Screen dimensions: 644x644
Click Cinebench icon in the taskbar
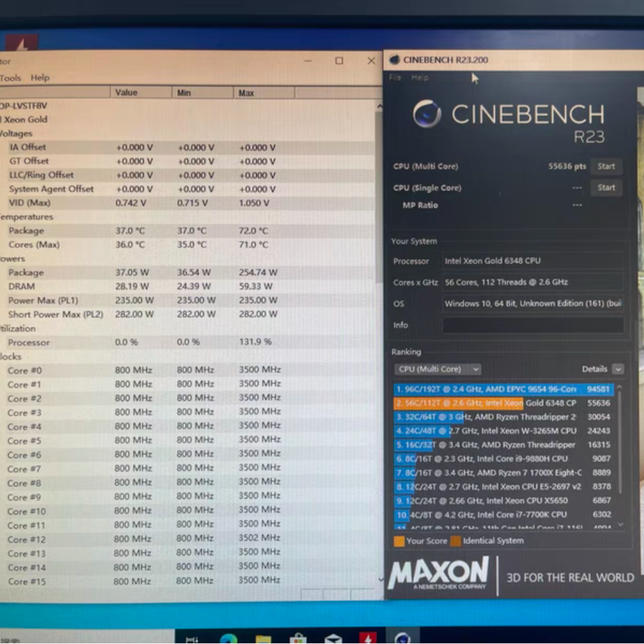(x=403, y=637)
